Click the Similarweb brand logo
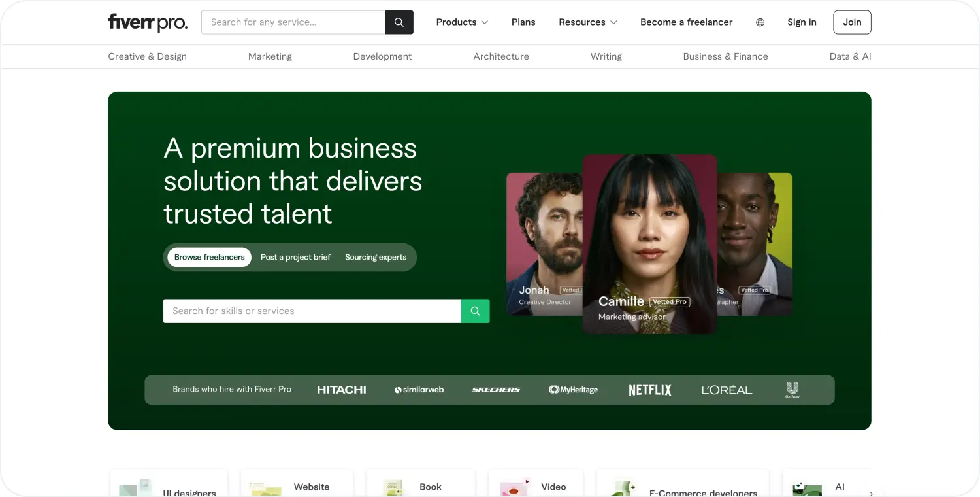 tap(419, 390)
